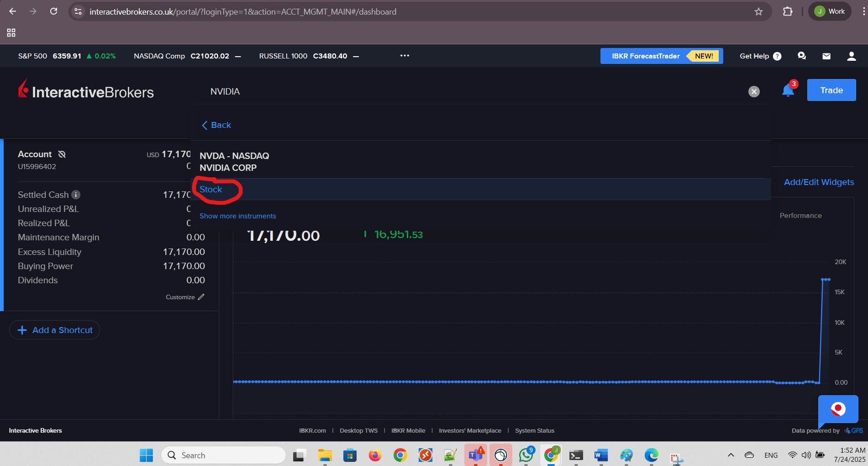Open Microsoft Word from the taskbar
Viewport: 868px width, 466px height.
click(601, 455)
